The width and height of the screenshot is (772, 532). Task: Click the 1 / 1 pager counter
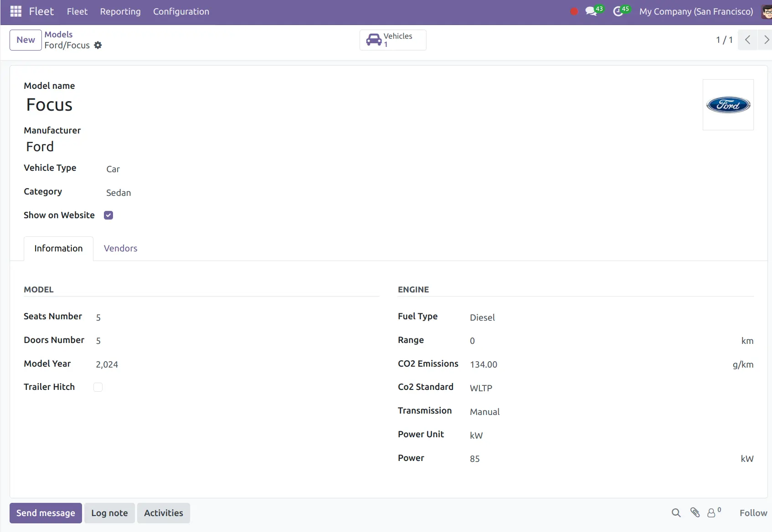pyautogui.click(x=724, y=40)
